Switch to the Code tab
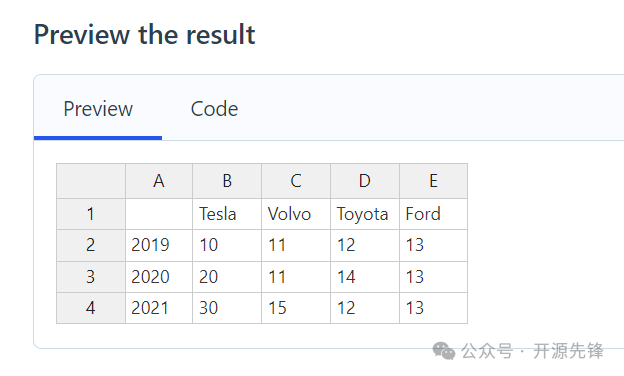This screenshot has width=624, height=376. pyautogui.click(x=214, y=109)
